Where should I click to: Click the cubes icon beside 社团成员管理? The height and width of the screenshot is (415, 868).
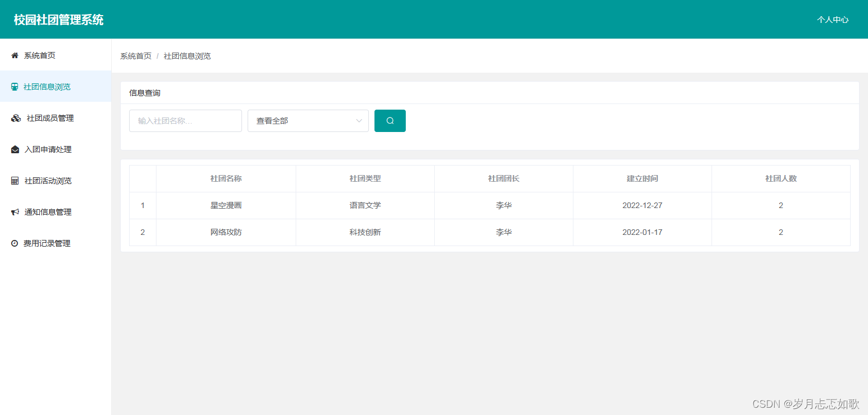pyautogui.click(x=16, y=118)
